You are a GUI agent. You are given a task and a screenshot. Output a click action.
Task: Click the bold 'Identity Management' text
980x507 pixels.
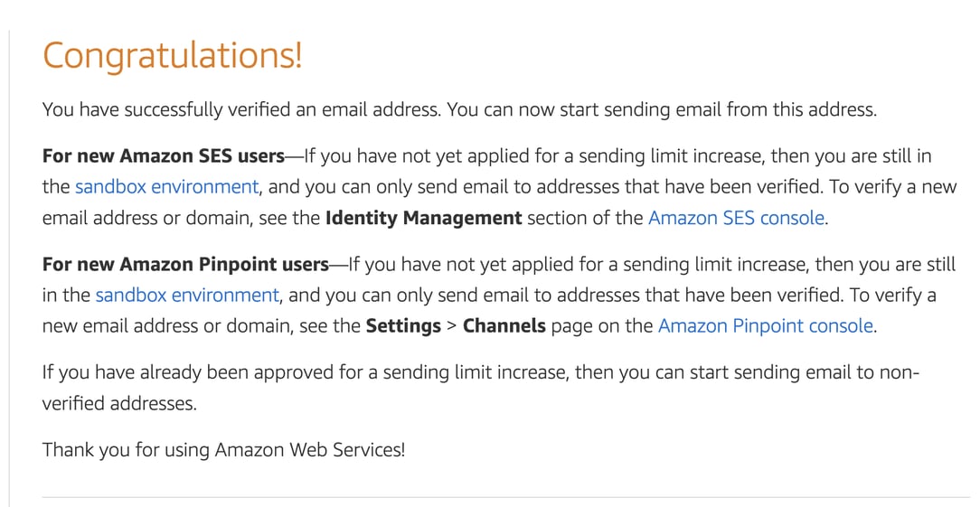pos(424,218)
